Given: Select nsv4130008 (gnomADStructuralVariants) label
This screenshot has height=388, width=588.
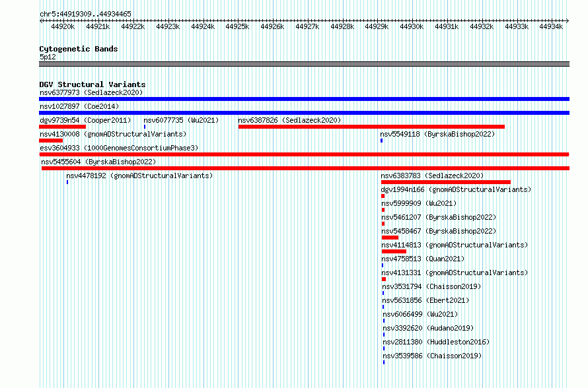Looking at the screenshot, I should pos(113,134).
